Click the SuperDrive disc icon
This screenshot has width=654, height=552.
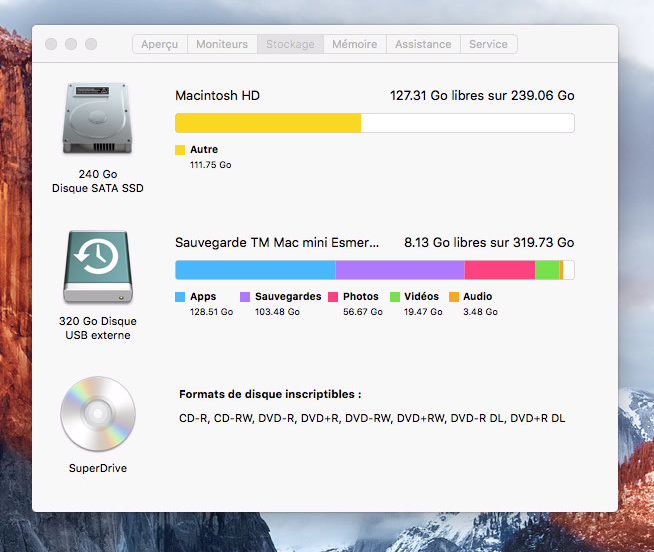[x=98, y=414]
